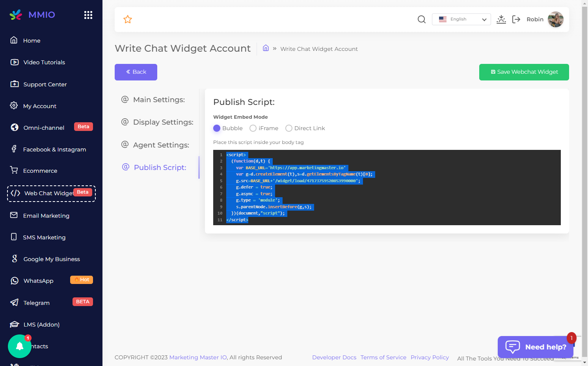
Task: Click the Video Tutorials play icon
Action: (15, 62)
